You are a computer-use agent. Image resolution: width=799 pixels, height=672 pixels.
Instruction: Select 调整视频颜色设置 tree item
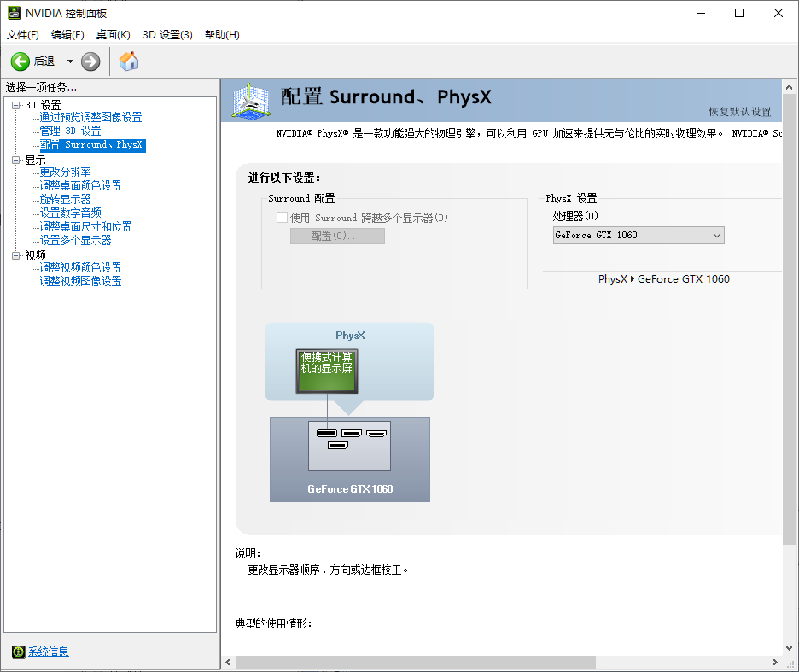(80, 267)
